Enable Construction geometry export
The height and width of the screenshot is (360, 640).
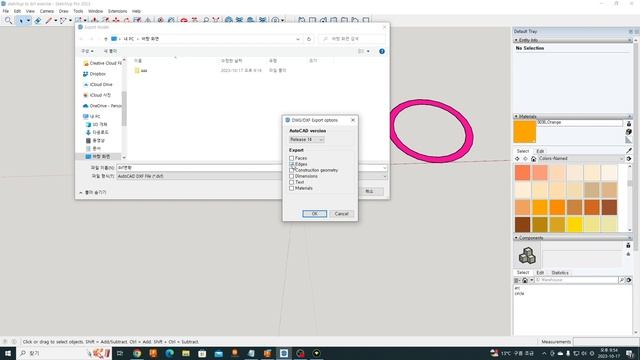pyautogui.click(x=291, y=170)
